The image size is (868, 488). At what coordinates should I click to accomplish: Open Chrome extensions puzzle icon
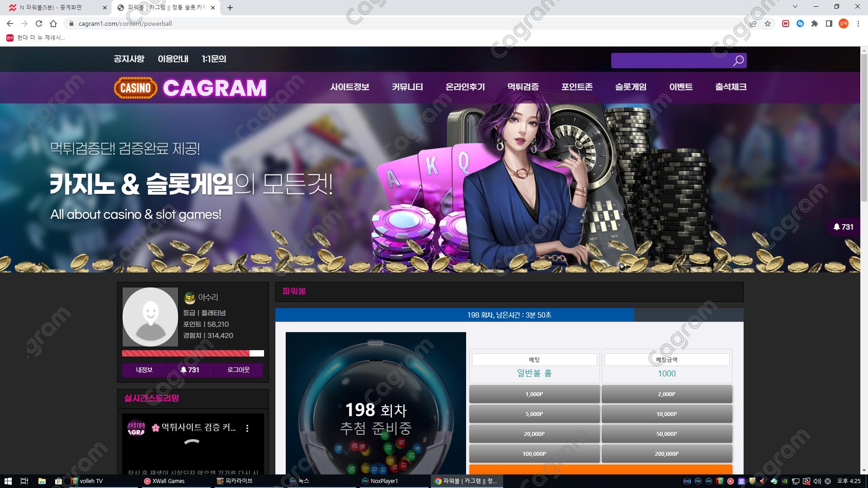tap(815, 23)
